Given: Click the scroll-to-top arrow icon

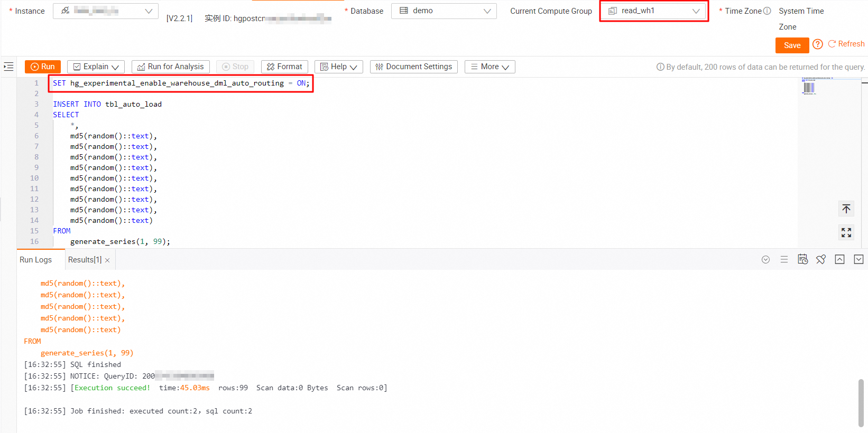Looking at the screenshot, I should [846, 209].
